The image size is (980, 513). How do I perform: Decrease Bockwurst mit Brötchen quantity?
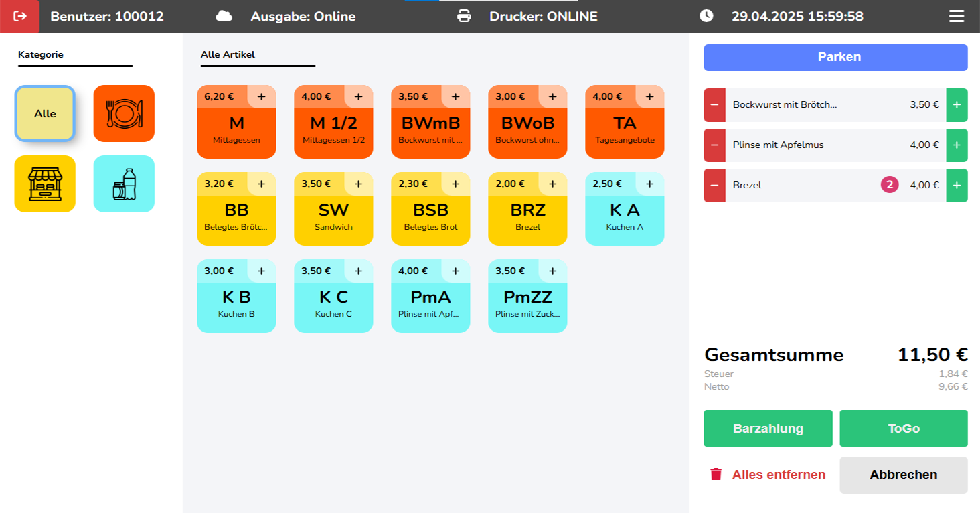[714, 105]
